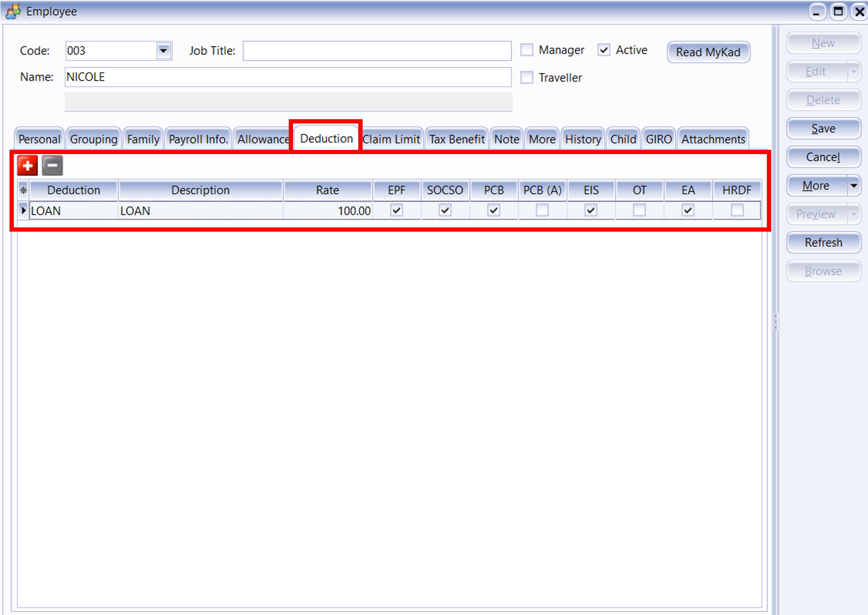
Task: Click the asterisk grid column selector icon
Action: tap(24, 190)
